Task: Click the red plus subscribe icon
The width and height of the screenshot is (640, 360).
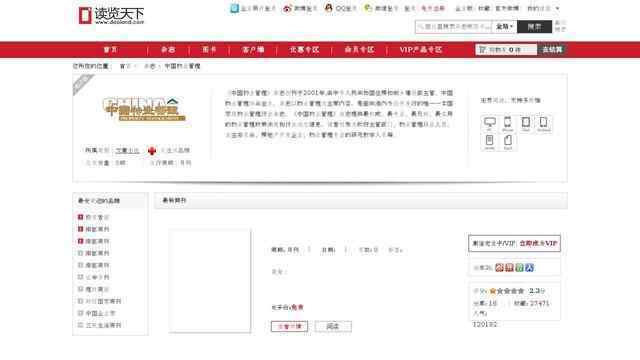Action: (152, 151)
